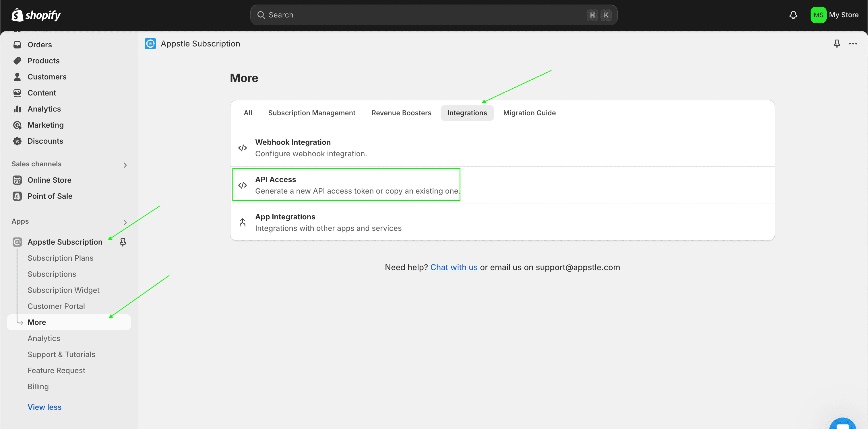Click the Orders inbox icon
The width and height of the screenshot is (868, 429).
pyautogui.click(x=17, y=45)
